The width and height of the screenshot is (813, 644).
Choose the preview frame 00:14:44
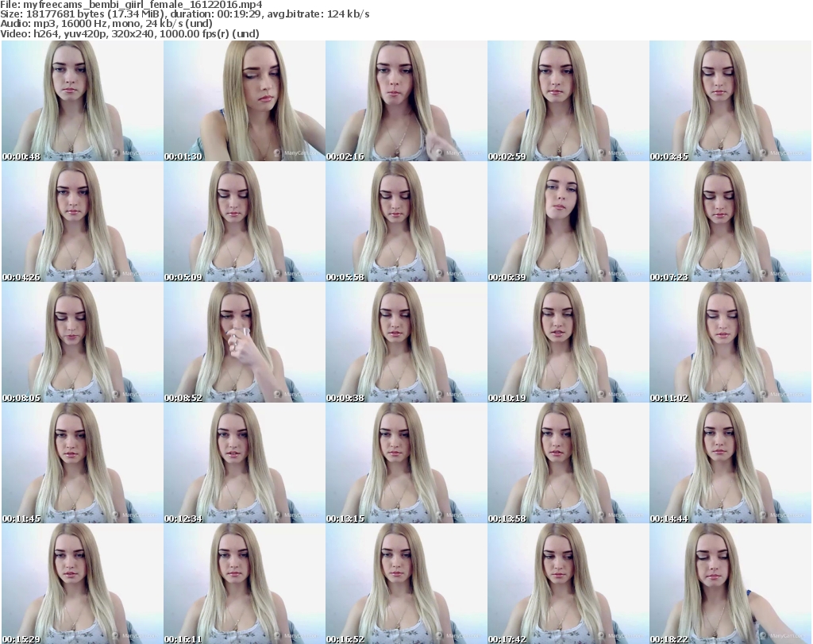730,463
